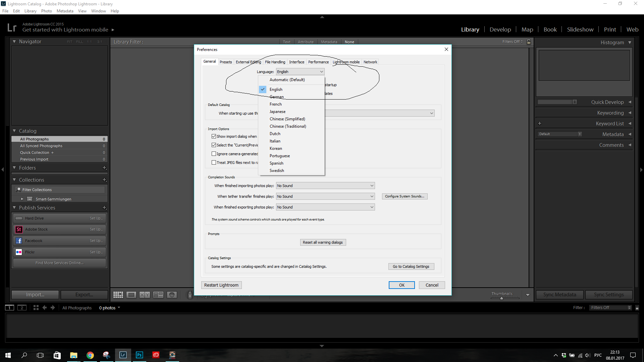Toggle Show import dialog checkbox
644x362 pixels.
coord(214,136)
